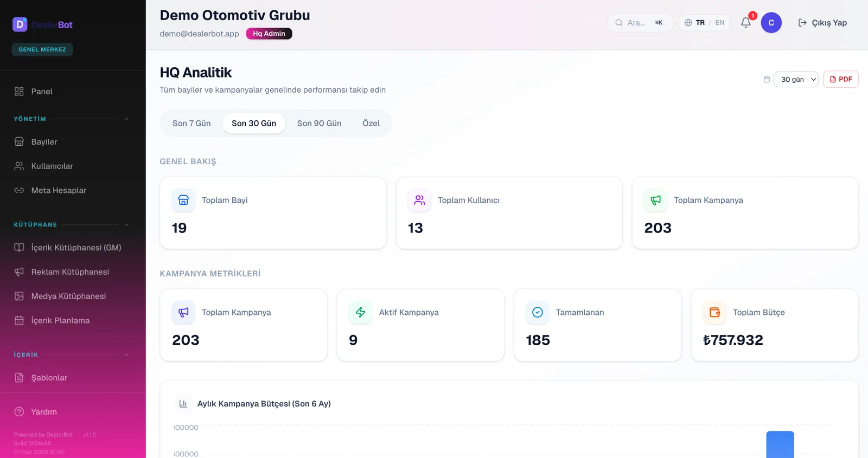Switch language to EN
Viewport: 868px width, 458px height.
coord(719,23)
